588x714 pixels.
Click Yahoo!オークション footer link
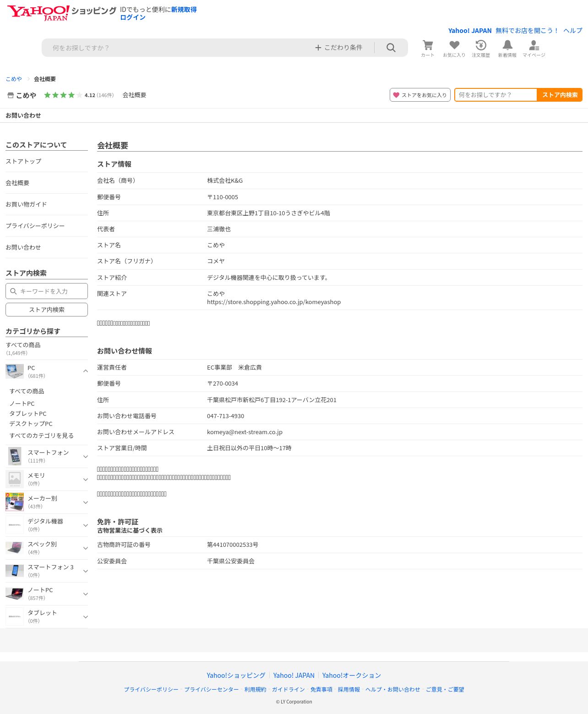[x=352, y=676]
